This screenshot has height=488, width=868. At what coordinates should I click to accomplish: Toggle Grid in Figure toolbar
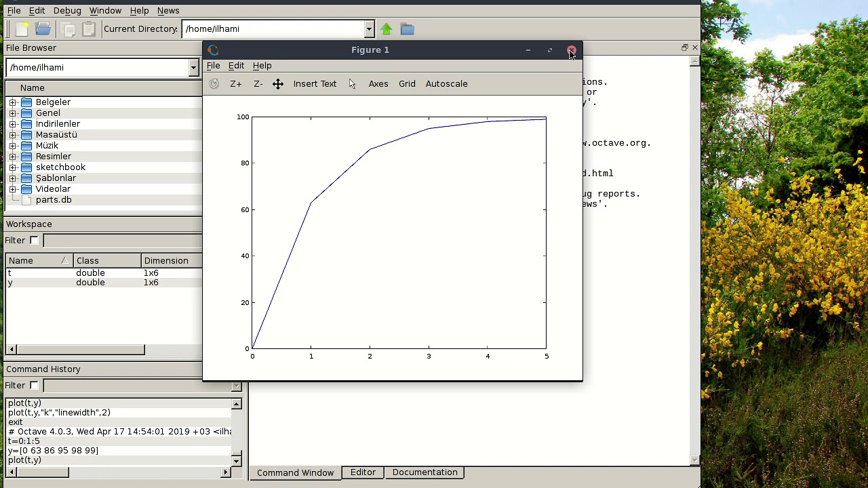pos(407,84)
